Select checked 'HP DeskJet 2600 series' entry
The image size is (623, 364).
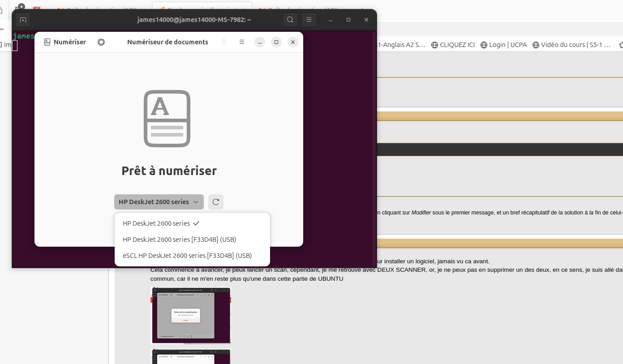(192, 223)
